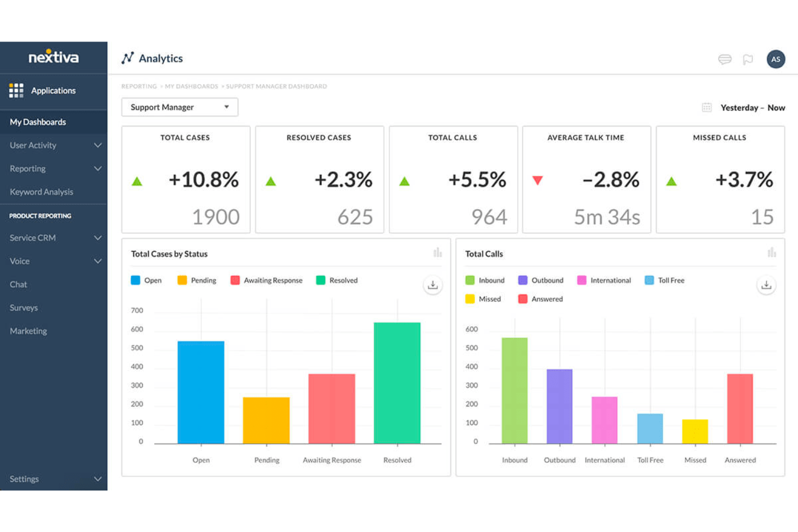Click the Reporting breadcrumb link

[139, 86]
